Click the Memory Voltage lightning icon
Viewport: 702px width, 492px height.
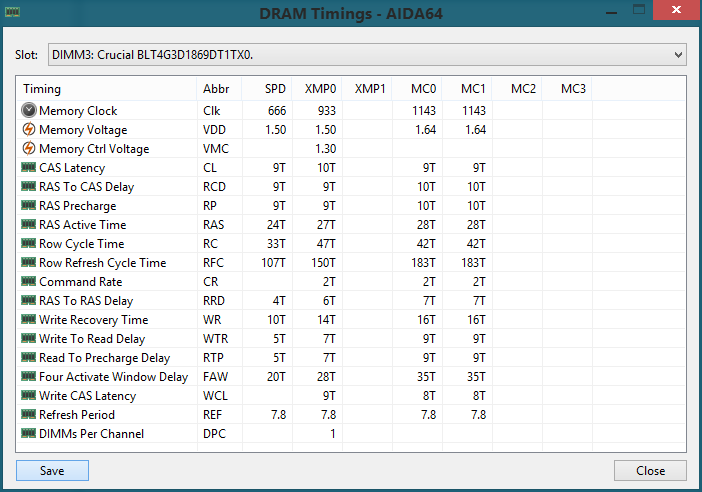pos(29,129)
